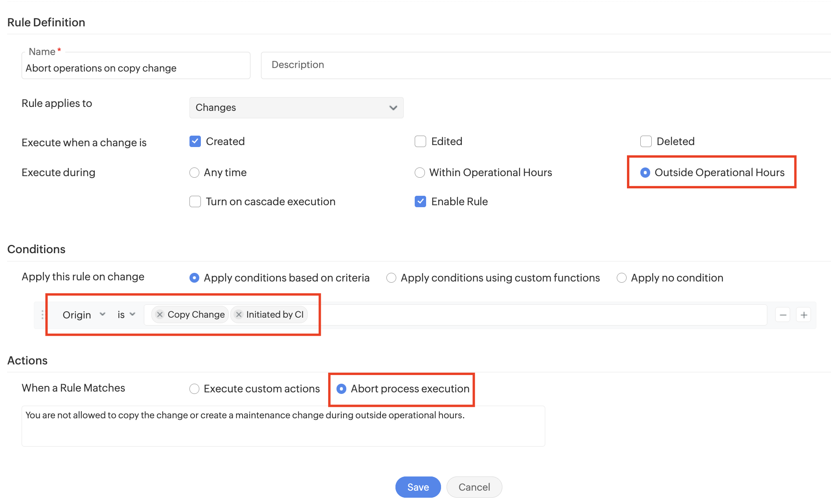Viewport: 831px width, 504px height.
Task: Remove the Copy Change tag
Action: [160, 315]
